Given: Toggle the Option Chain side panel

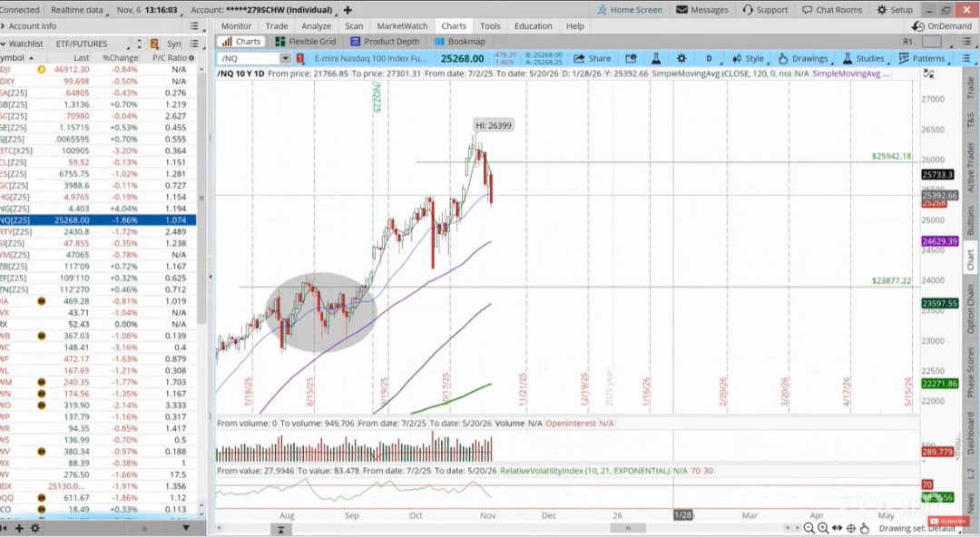Looking at the screenshot, I should pos(971,308).
